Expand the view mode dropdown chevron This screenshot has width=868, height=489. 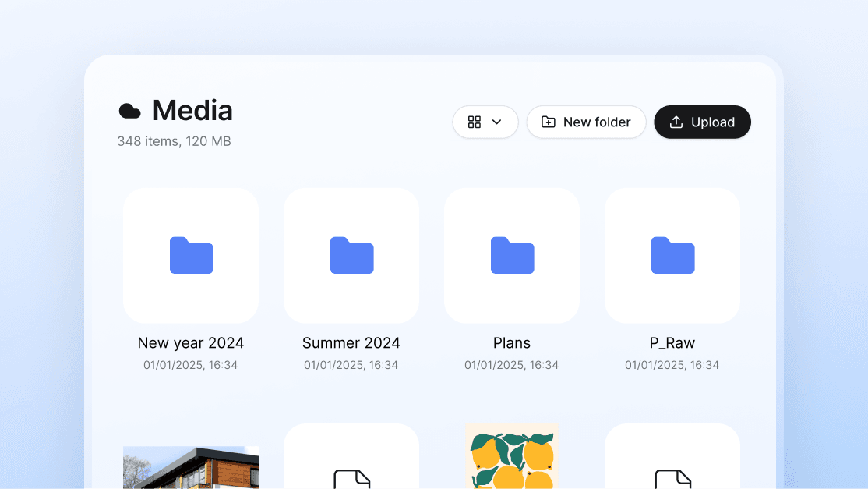496,122
